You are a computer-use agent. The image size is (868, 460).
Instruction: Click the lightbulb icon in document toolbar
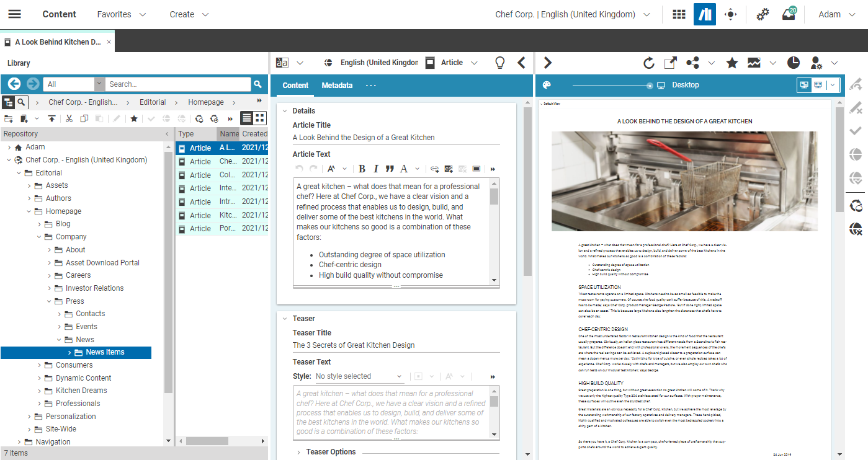pos(499,63)
